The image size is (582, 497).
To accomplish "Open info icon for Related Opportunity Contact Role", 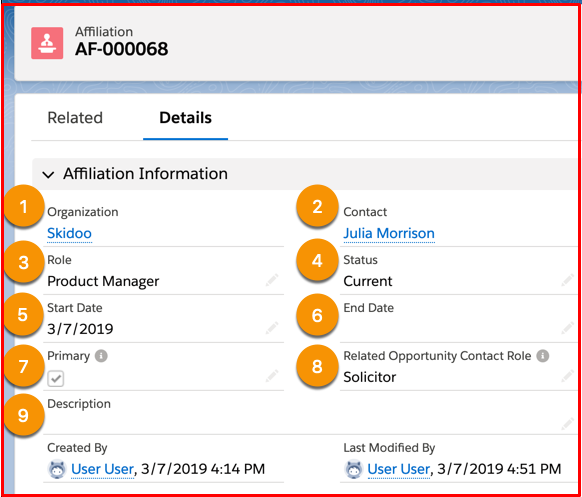I will pyautogui.click(x=543, y=356).
